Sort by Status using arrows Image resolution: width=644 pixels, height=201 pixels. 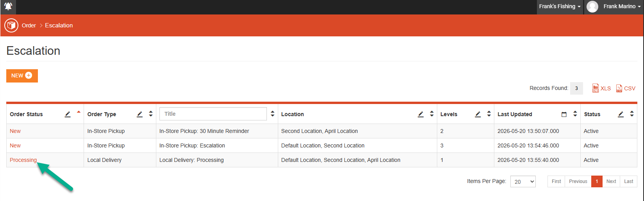tap(632, 114)
